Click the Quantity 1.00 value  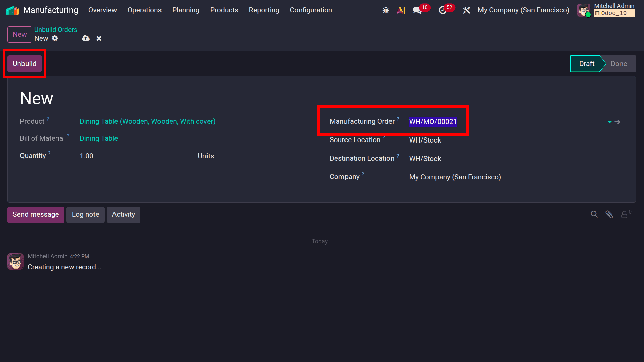tap(86, 156)
